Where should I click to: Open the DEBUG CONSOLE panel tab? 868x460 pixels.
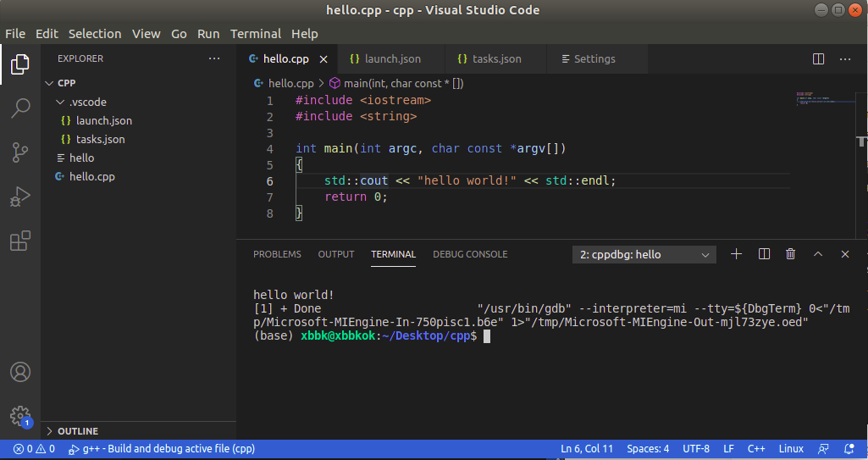click(470, 255)
